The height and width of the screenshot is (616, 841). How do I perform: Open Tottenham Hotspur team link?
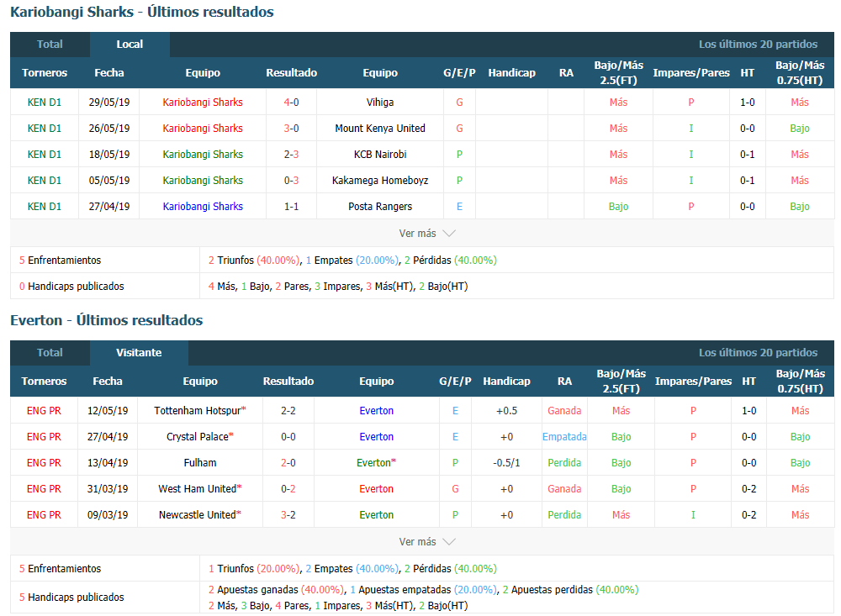pos(199,411)
